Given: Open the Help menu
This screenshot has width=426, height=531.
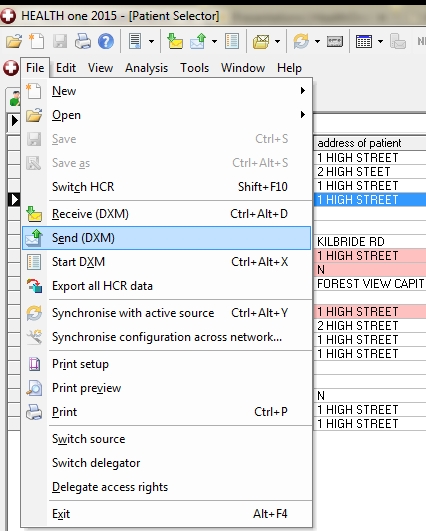Looking at the screenshot, I should 289,68.
